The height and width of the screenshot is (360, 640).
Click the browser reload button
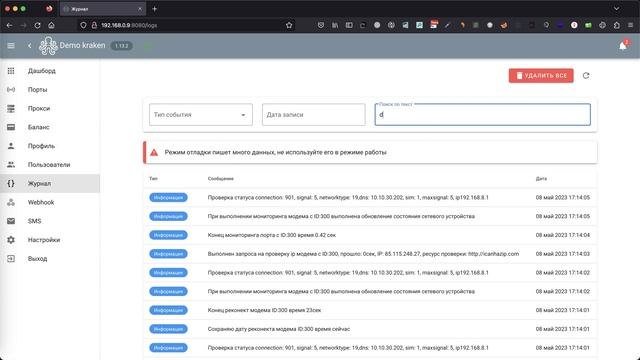click(37, 25)
